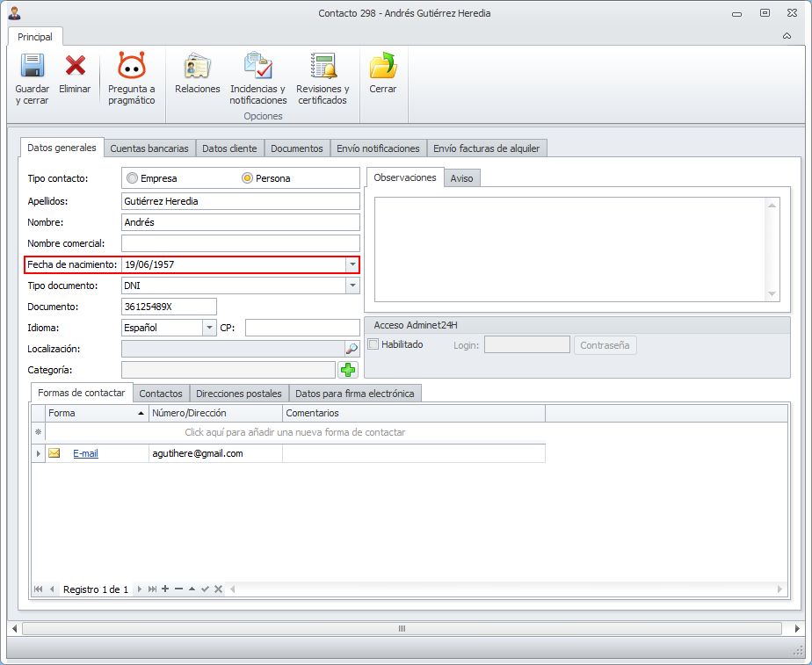Switch to the Cuentas bancarias tab
Viewport: 812px width, 665px height.
point(149,148)
